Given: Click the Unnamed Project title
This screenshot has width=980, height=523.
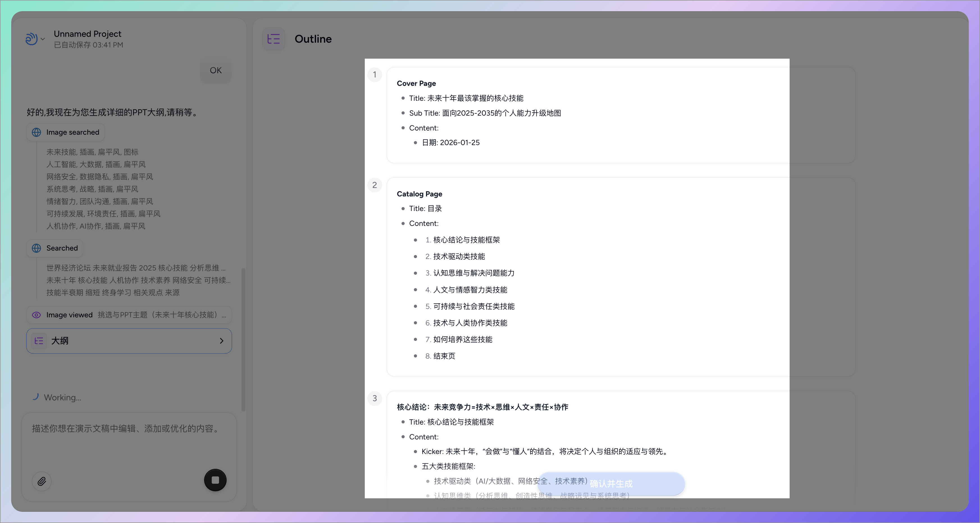Looking at the screenshot, I should click(x=88, y=34).
